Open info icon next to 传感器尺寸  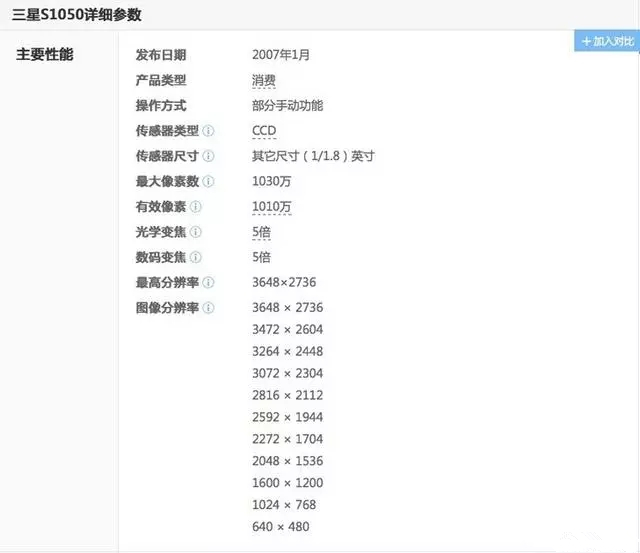click(x=208, y=156)
